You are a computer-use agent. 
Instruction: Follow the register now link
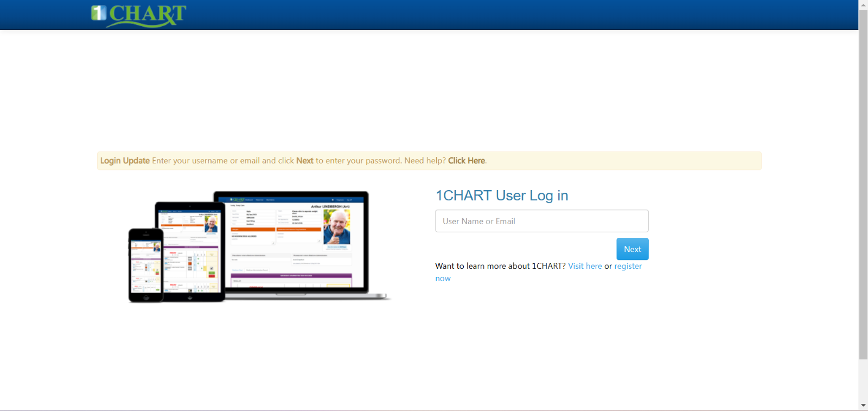pos(538,272)
